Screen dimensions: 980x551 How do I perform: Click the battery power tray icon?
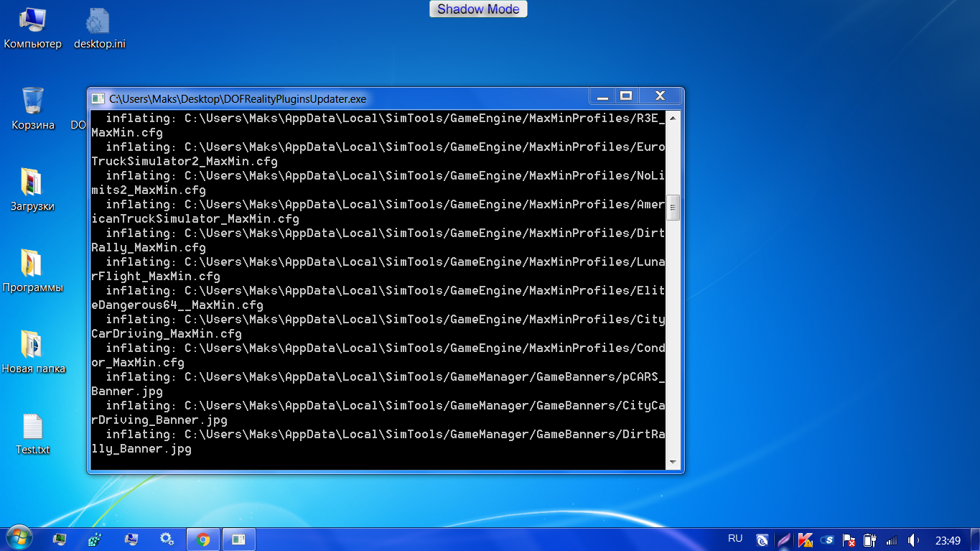click(x=870, y=540)
